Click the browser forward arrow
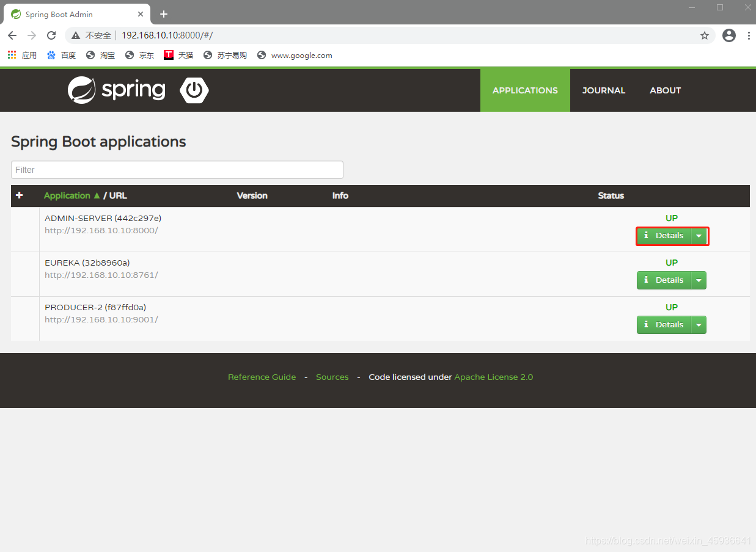Viewport: 756px width, 552px height. 32,35
